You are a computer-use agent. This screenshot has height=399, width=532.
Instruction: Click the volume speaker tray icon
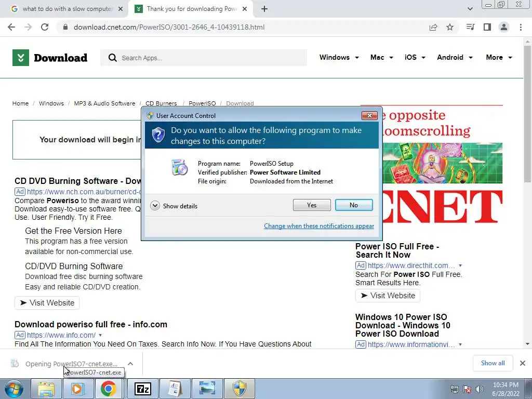(x=480, y=389)
